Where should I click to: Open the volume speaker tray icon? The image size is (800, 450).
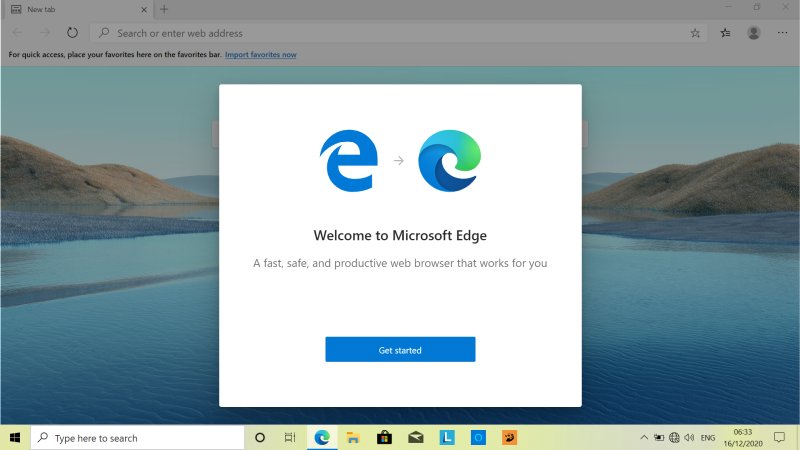coord(689,438)
